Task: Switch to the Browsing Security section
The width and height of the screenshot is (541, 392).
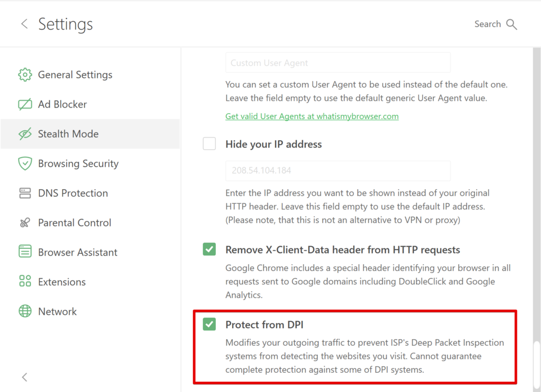Action: [x=78, y=163]
